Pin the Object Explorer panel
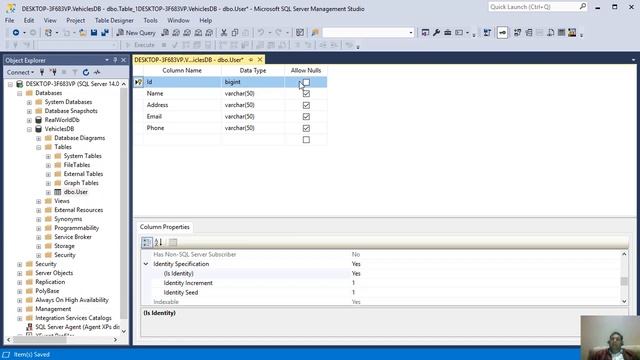 pyautogui.click(x=115, y=60)
